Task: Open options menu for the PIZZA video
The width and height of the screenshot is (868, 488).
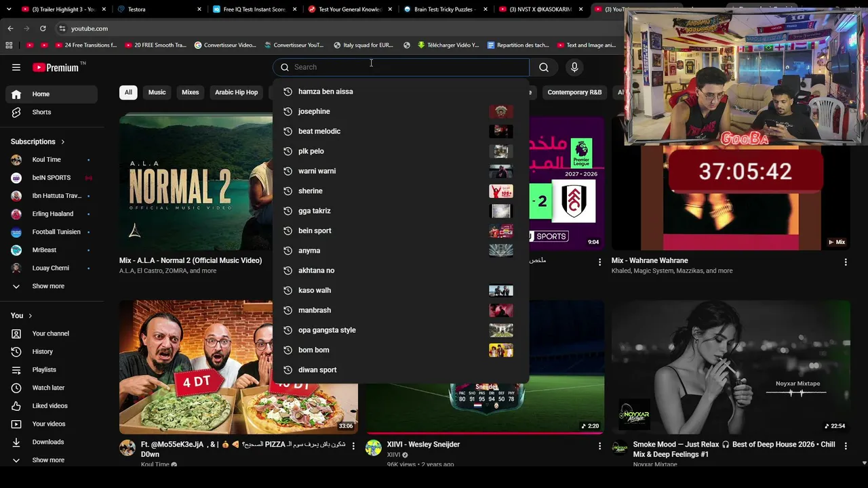Action: [353, 446]
